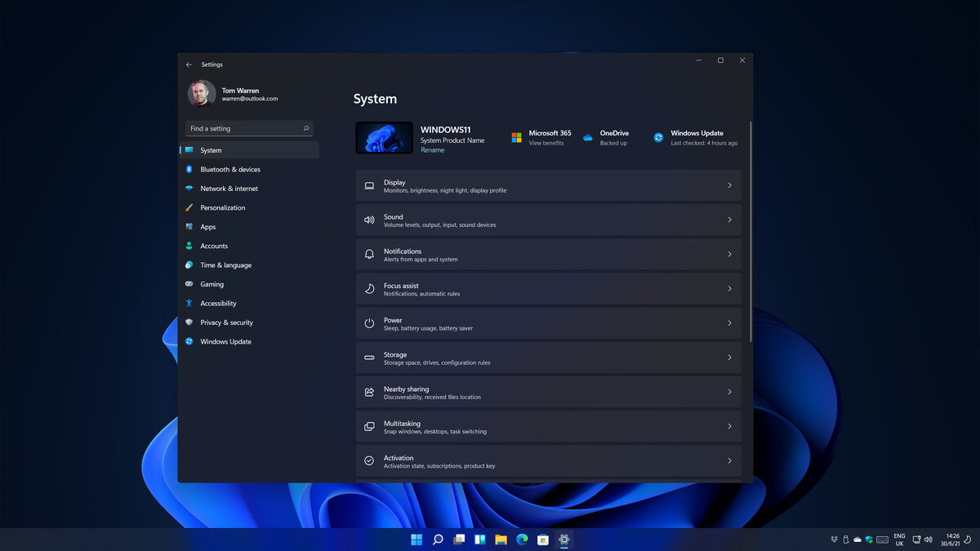Click the paintbrush icon beside Personalization

189,208
